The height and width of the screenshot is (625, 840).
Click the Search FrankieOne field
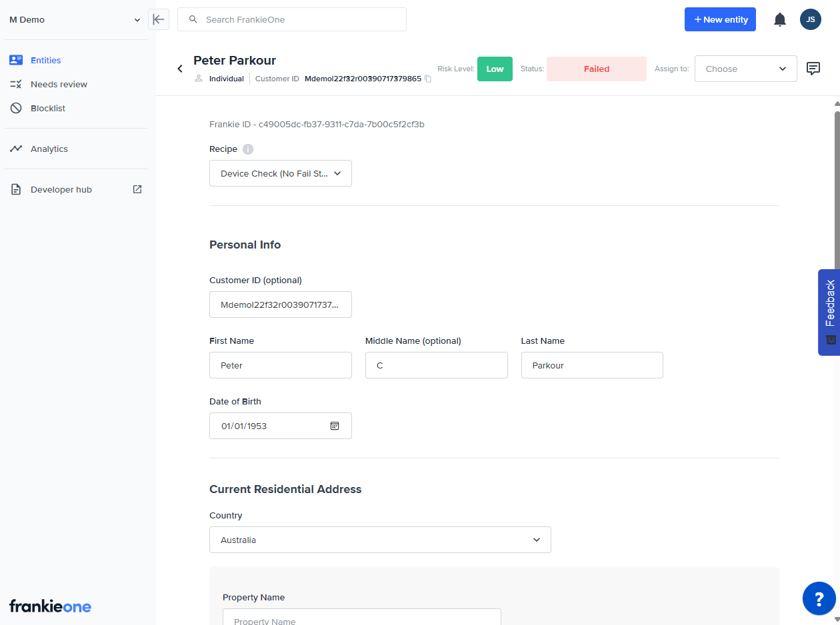pyautogui.click(x=291, y=19)
